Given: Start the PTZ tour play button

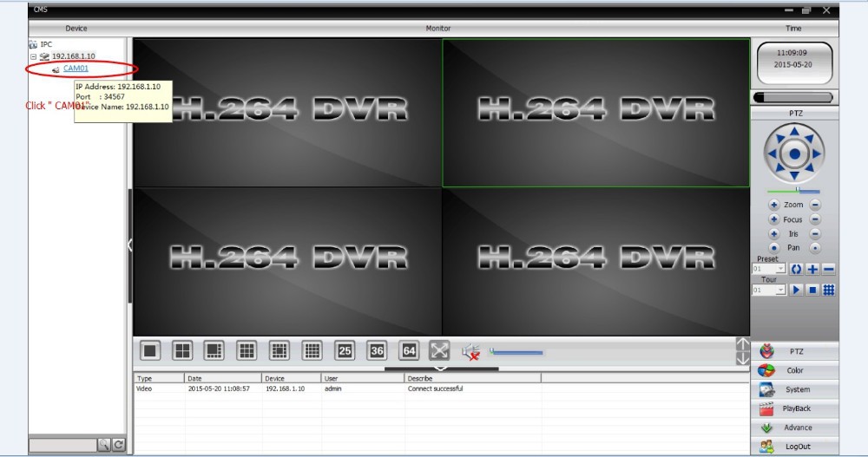Looking at the screenshot, I should pyautogui.click(x=796, y=290).
